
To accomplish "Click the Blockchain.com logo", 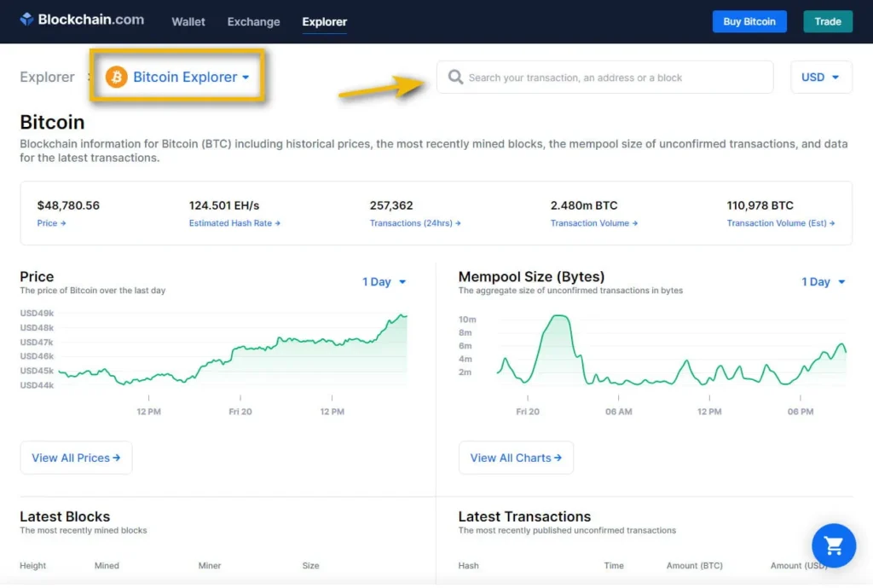I will click(x=82, y=20).
